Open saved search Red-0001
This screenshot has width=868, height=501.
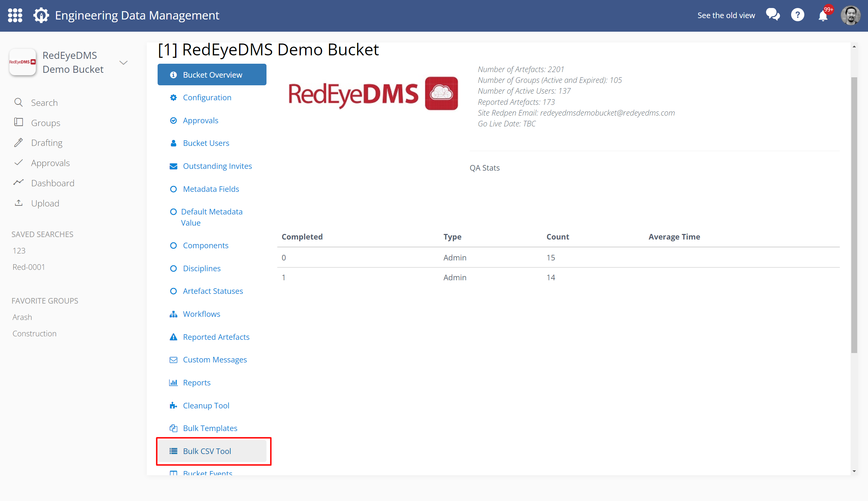tap(29, 267)
